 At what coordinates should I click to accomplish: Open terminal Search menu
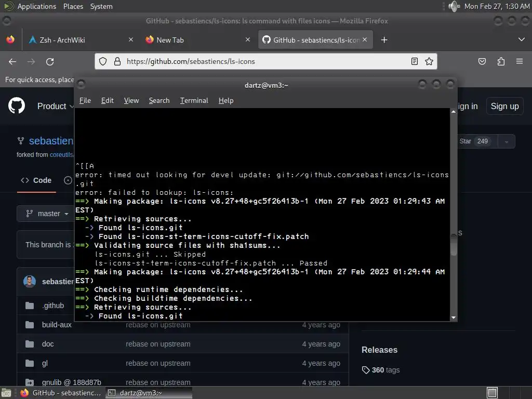[x=159, y=100]
